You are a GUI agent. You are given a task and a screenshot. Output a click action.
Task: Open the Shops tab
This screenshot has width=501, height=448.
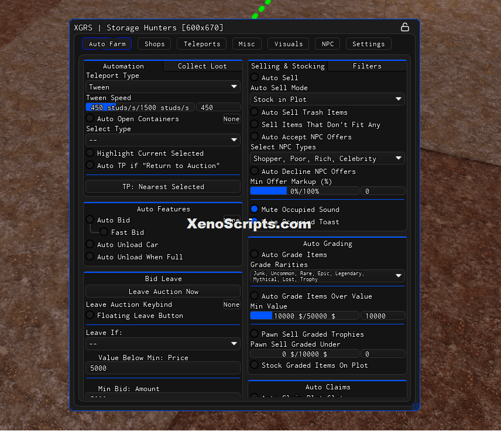coord(155,44)
